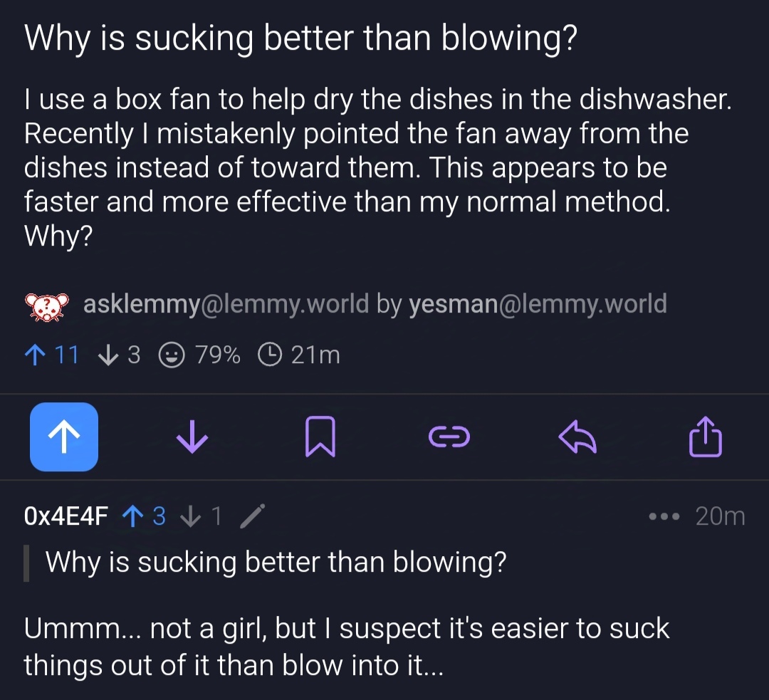This screenshot has height=700, width=769.
Task: Open comment options three-dot menu
Action: (x=664, y=516)
